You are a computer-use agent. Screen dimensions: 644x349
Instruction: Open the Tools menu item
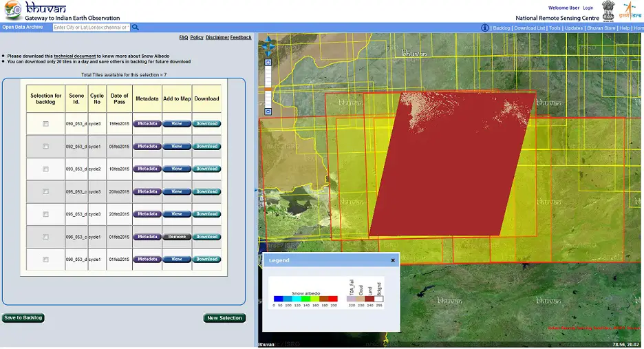tap(555, 28)
